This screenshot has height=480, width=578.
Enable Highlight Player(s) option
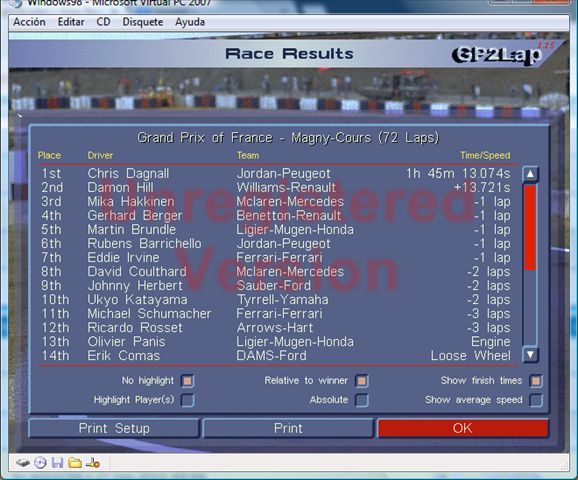188,400
